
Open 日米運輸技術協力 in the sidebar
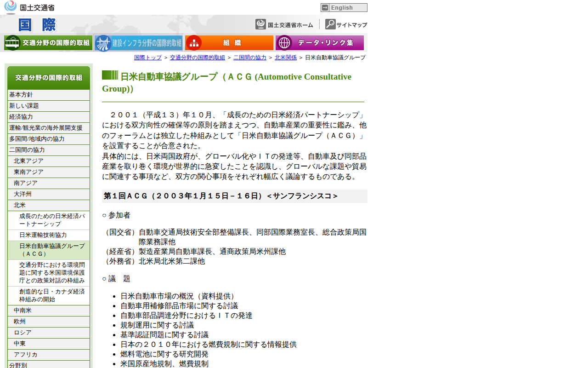49,235
